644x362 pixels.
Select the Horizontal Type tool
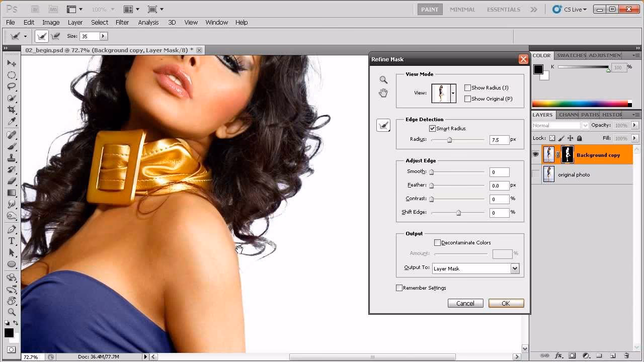[x=11, y=240]
